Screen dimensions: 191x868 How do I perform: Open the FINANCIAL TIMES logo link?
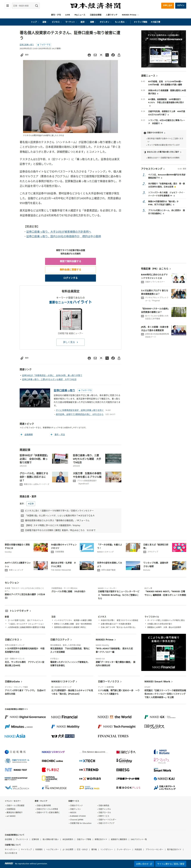(x=113, y=736)
